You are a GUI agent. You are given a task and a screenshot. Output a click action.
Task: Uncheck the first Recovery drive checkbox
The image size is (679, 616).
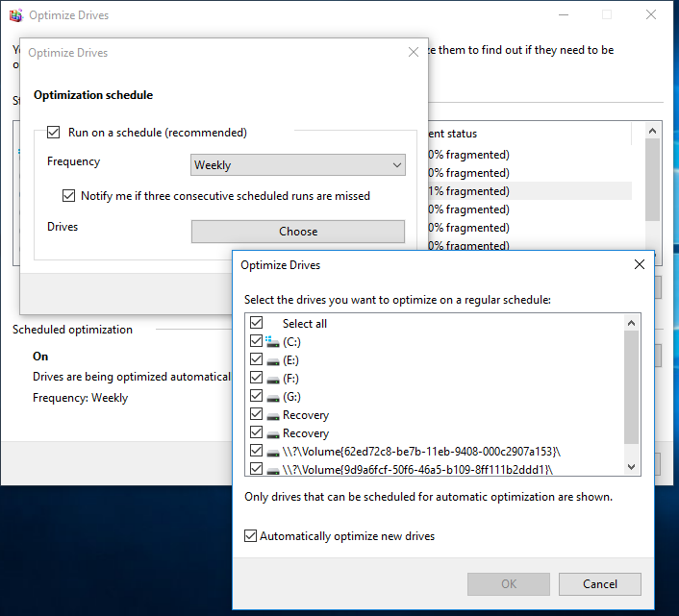[257, 414]
